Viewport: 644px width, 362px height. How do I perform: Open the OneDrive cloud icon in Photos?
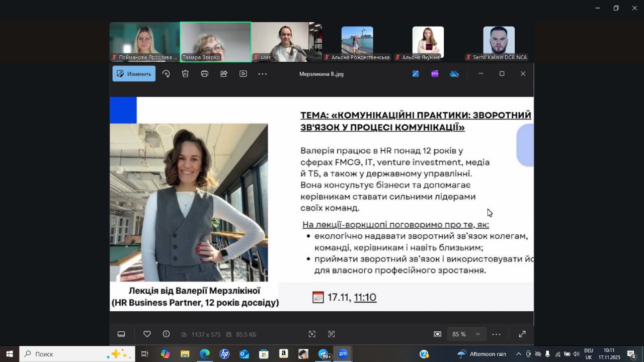[x=454, y=74]
